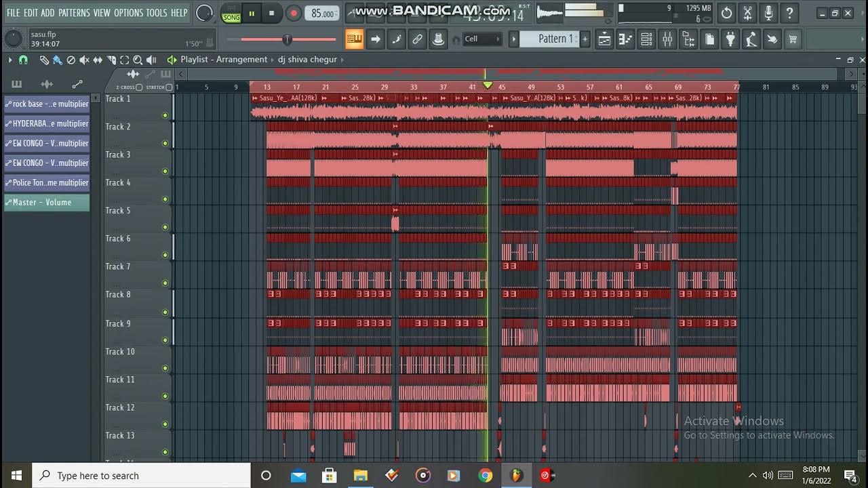The width and height of the screenshot is (868, 488).
Task: Open the Piano roll view icon
Action: (x=625, y=39)
